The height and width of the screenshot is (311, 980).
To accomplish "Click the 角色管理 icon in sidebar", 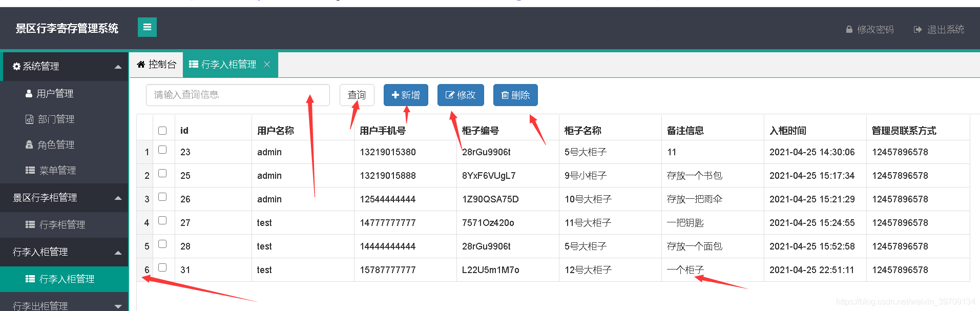I will click(x=29, y=145).
